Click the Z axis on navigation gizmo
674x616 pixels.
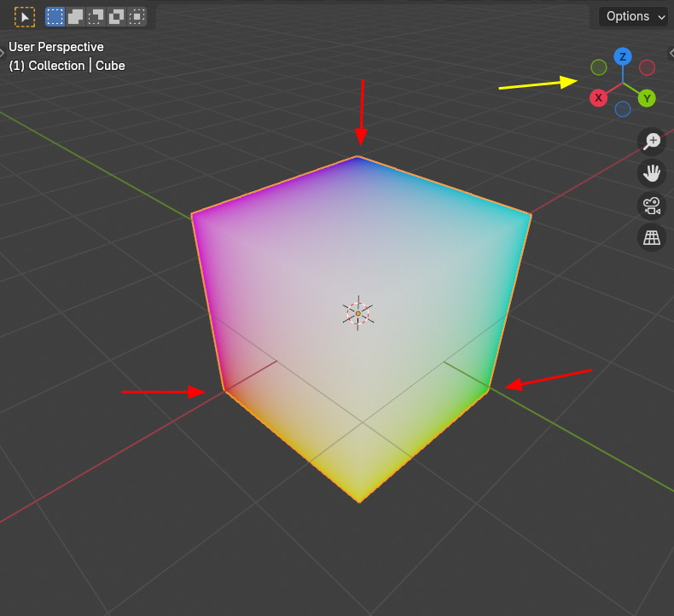click(x=623, y=56)
